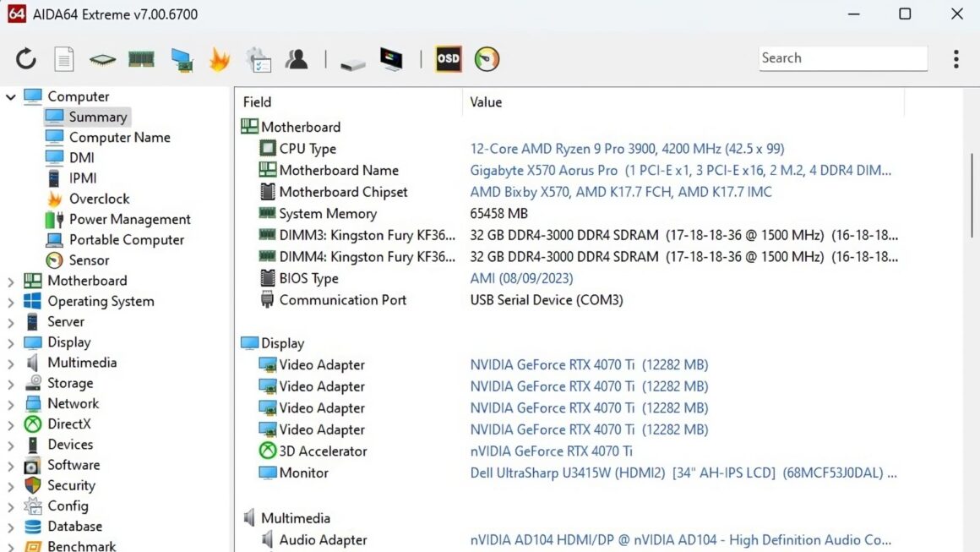This screenshot has width=980, height=552.
Task: Click the network computer toolbar icon
Action: [182, 60]
